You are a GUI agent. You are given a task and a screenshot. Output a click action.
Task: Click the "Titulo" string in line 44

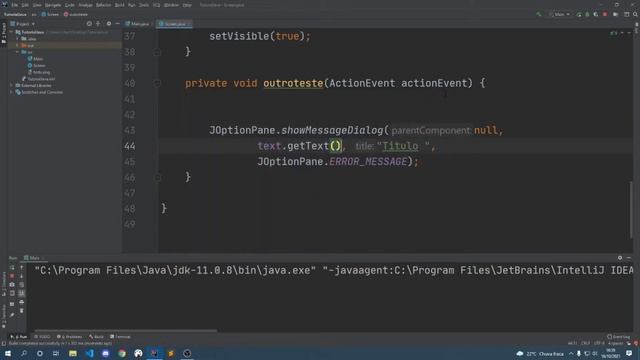click(x=403, y=146)
